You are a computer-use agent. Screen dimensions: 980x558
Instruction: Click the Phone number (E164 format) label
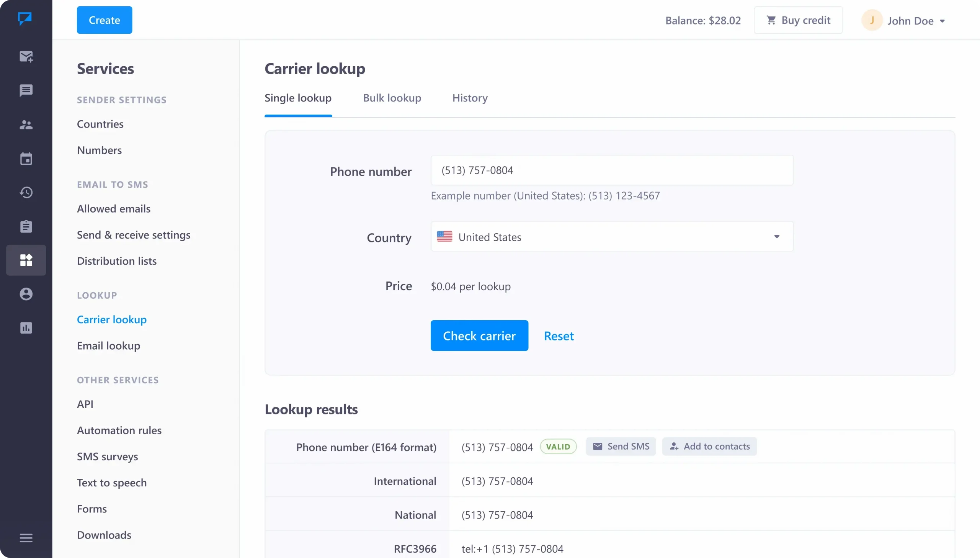[x=366, y=447]
